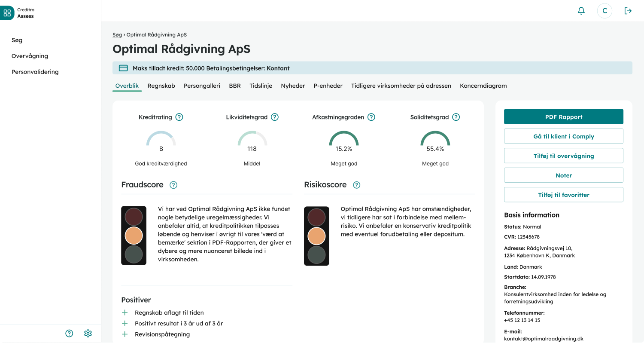Click the 'God kreditværdighed' label
Screen dimensions: 644x343
(161, 163)
